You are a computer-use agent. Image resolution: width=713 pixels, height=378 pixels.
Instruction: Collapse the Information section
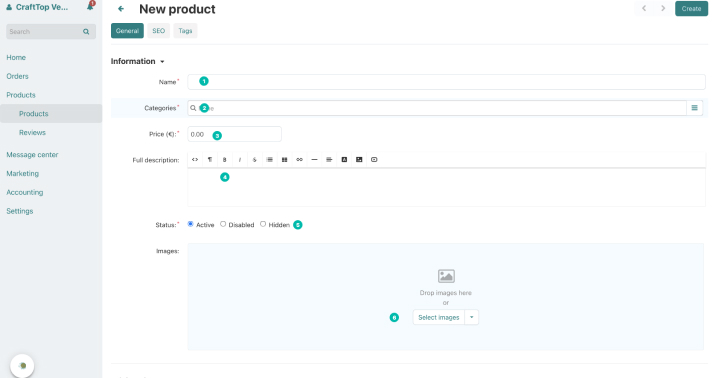138,61
